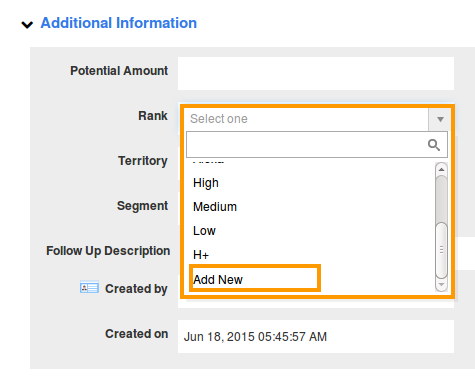Open the Rank dropdown arrow

pos(440,119)
